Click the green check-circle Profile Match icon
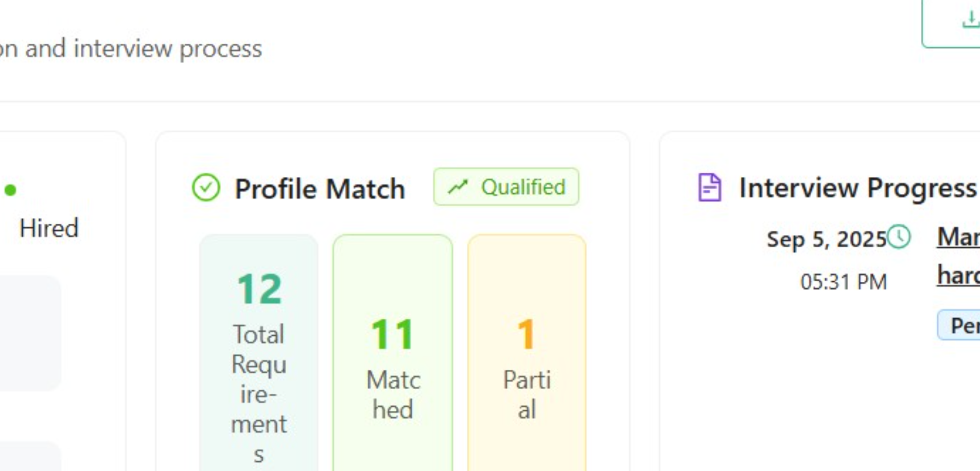Viewport: 980px width, 471px height. pos(206,188)
